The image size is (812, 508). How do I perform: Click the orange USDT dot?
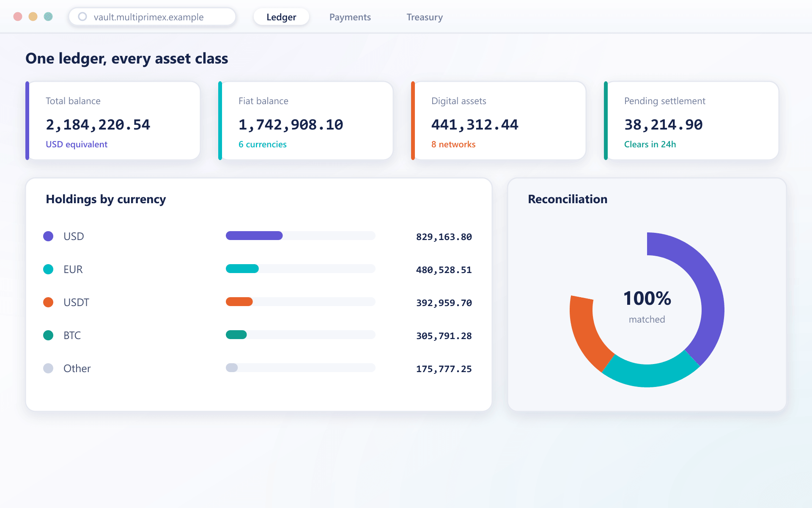click(x=48, y=302)
